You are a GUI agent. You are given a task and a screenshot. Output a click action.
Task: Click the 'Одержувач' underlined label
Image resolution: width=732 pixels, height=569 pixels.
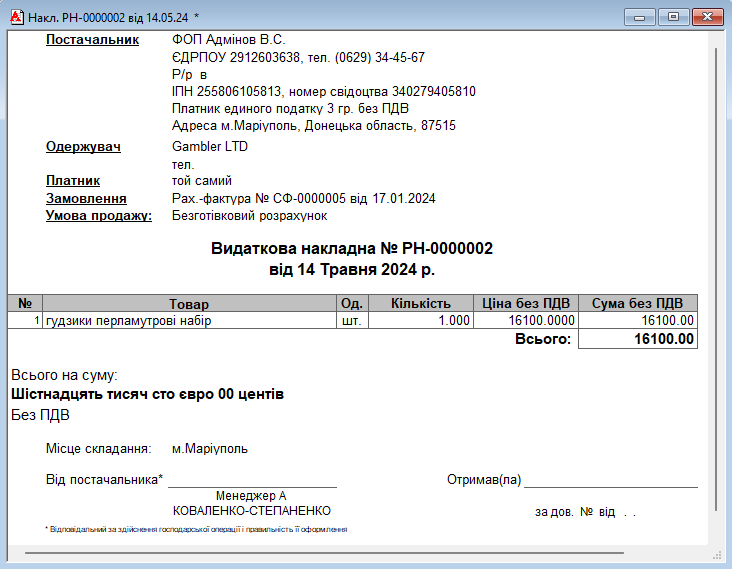coord(83,147)
